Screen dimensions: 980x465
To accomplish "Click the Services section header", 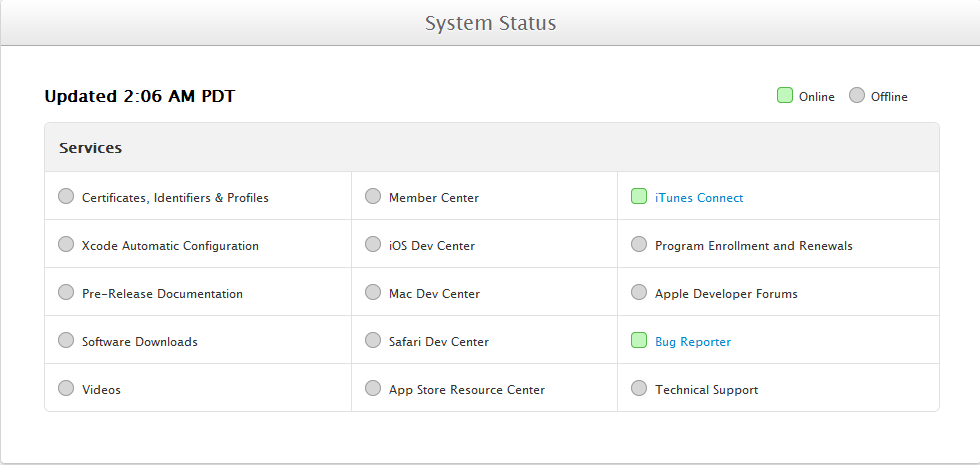I will click(90, 148).
